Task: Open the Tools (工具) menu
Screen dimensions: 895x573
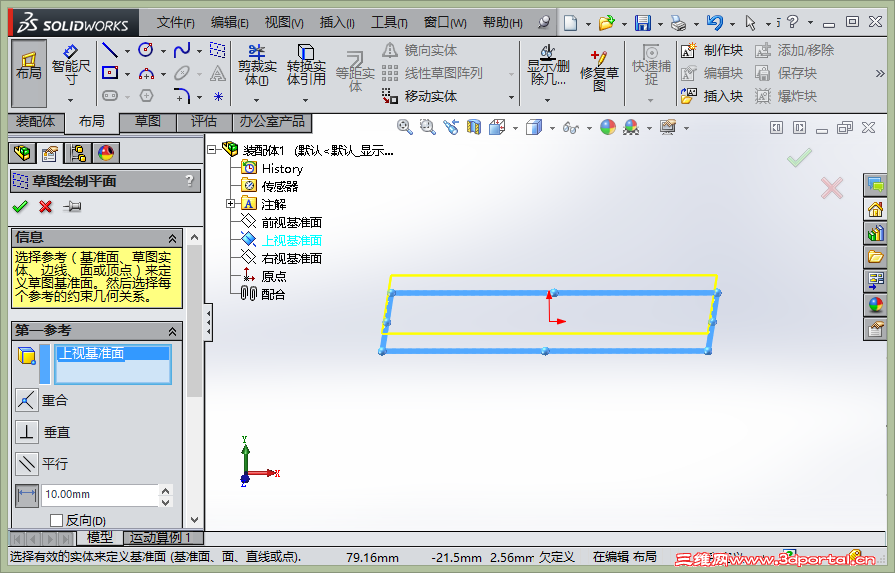Action: pyautogui.click(x=389, y=22)
